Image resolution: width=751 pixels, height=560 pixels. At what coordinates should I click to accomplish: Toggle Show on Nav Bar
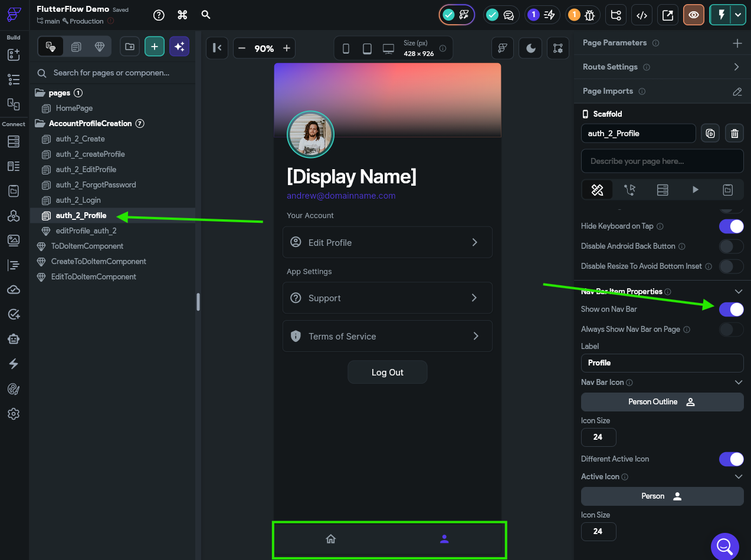[x=732, y=309]
